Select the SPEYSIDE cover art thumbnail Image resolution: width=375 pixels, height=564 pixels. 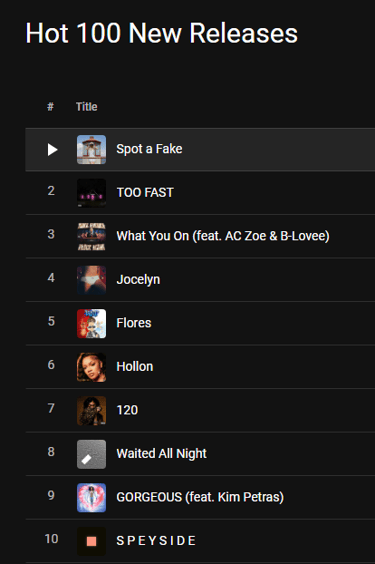coord(91,541)
